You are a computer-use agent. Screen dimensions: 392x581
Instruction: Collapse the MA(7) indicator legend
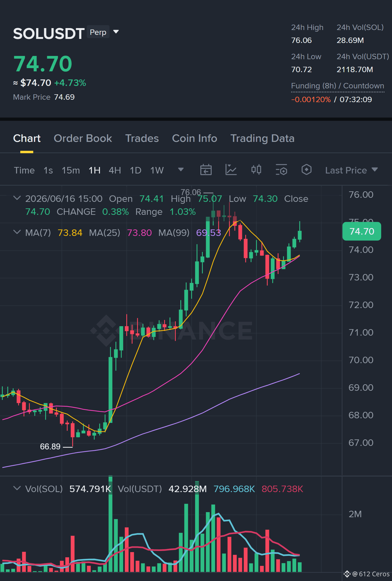(17, 232)
